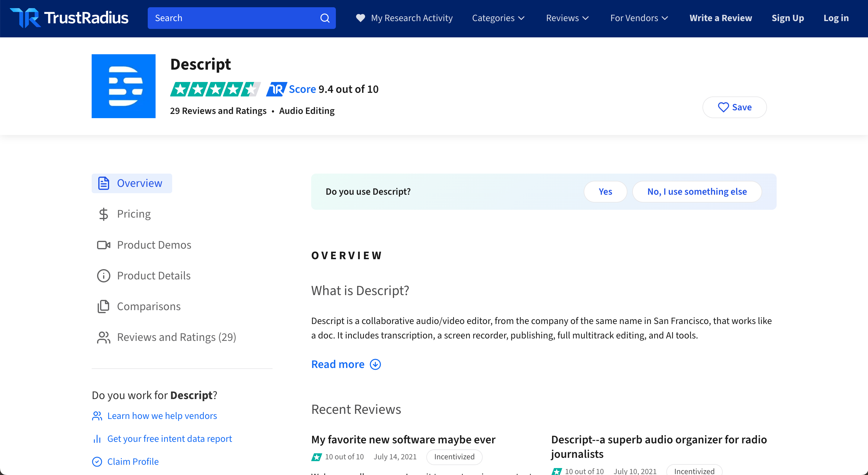Open review 'Descript--a superb audio organizer'

pos(659,447)
